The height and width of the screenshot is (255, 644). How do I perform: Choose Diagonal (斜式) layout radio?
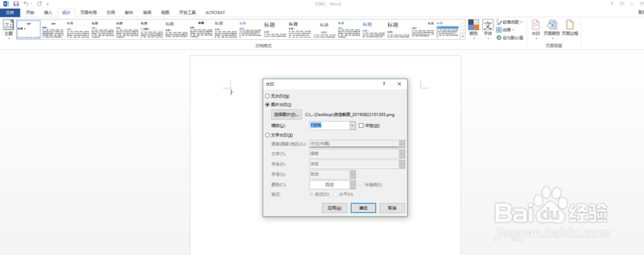[312, 194]
